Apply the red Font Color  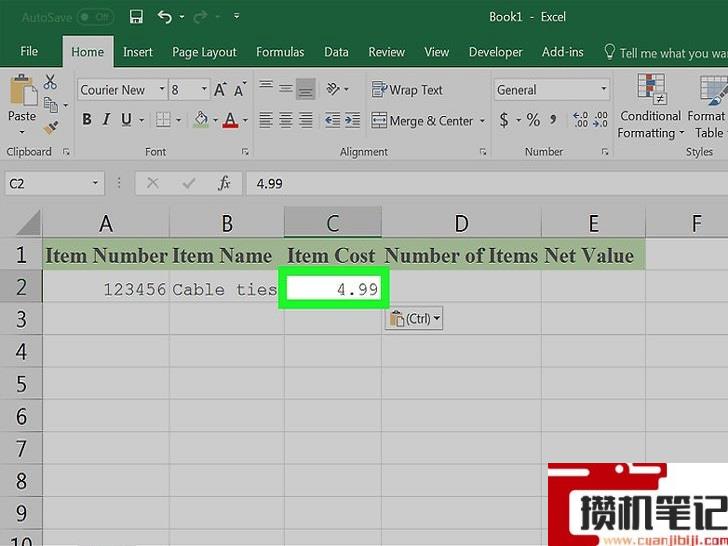click(x=230, y=120)
